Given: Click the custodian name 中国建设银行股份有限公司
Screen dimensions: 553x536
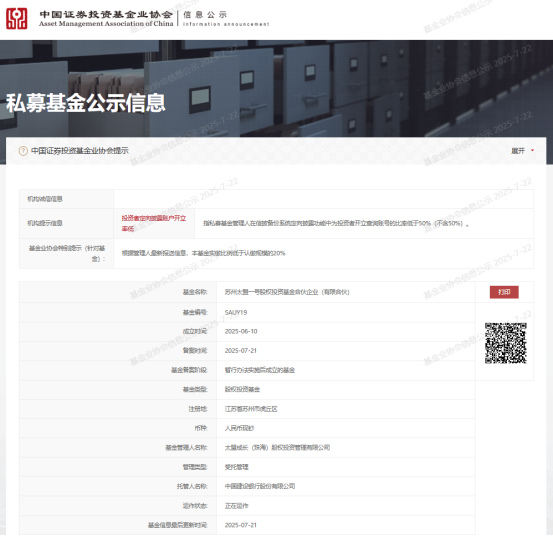Looking at the screenshot, I should [260, 486].
